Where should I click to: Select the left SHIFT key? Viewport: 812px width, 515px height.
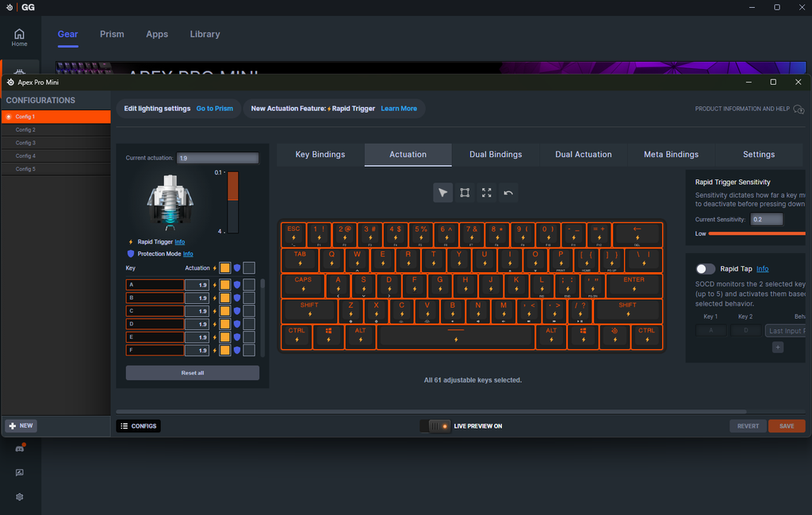coord(309,311)
